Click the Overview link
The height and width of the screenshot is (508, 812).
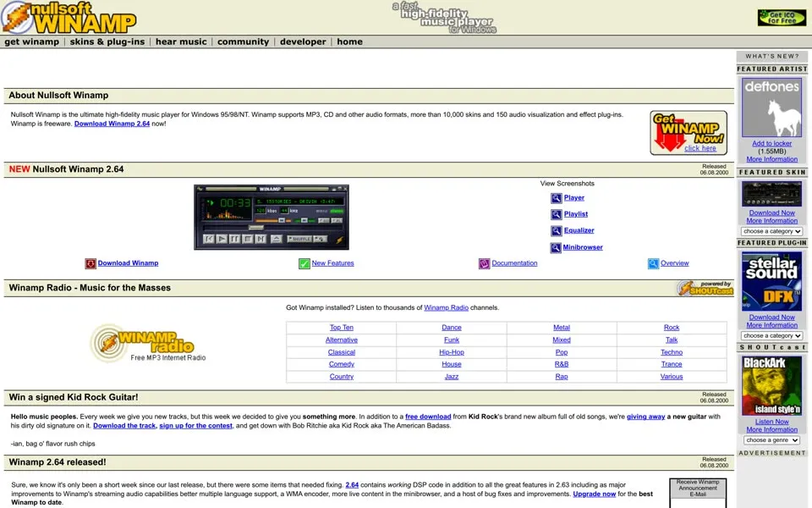click(675, 263)
